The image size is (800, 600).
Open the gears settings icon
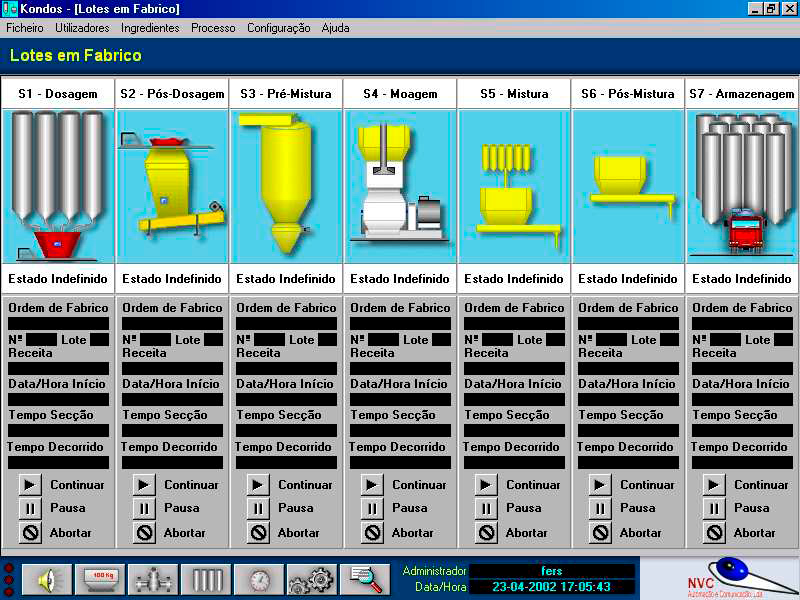(311, 579)
